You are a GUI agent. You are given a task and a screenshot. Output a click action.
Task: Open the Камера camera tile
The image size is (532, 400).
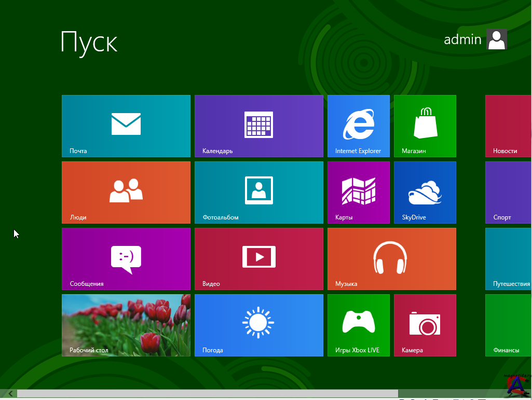coord(425,325)
